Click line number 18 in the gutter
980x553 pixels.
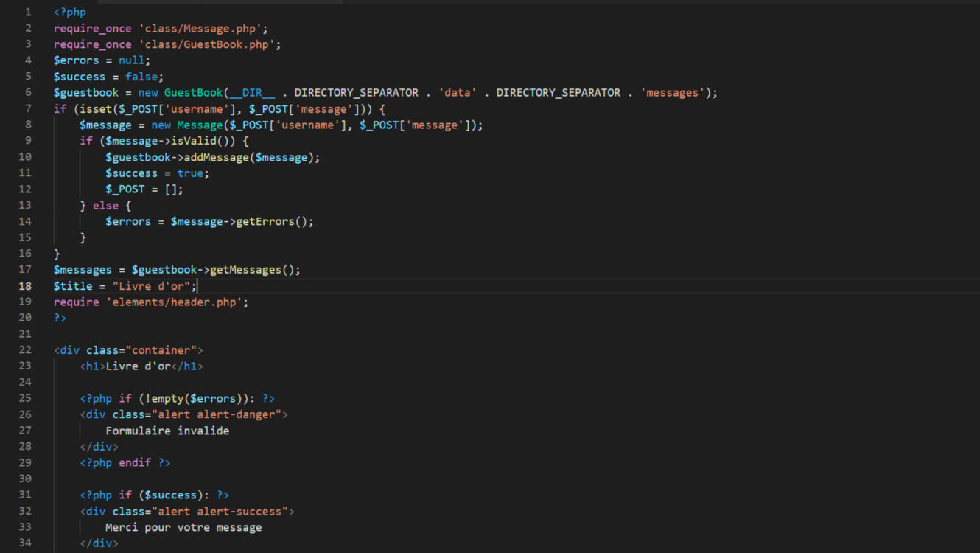click(x=26, y=285)
